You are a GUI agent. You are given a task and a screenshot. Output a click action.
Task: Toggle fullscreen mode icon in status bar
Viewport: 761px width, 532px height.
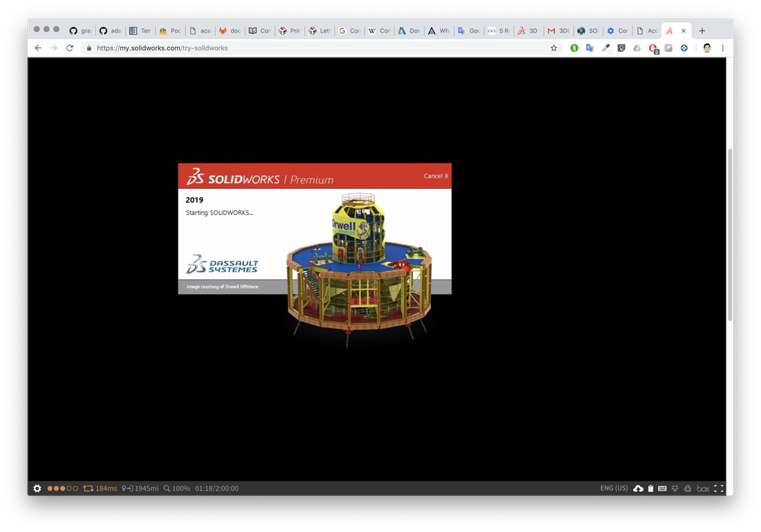[x=719, y=488]
